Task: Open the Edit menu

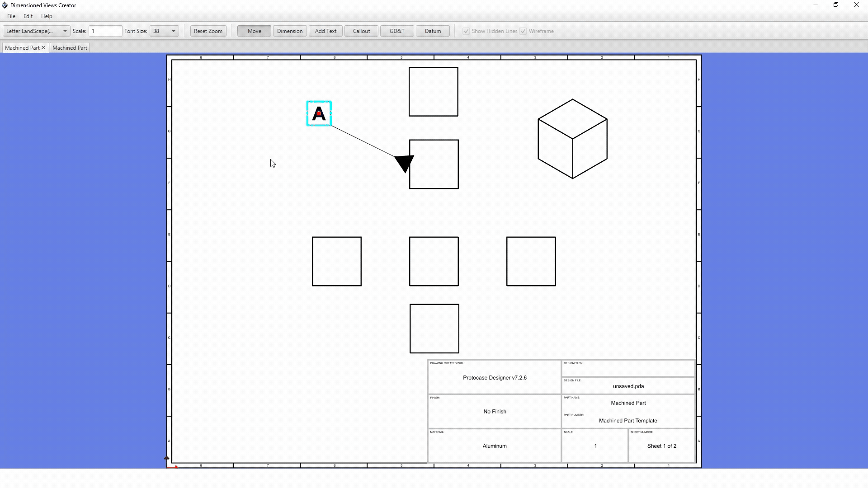Action: 28,16
